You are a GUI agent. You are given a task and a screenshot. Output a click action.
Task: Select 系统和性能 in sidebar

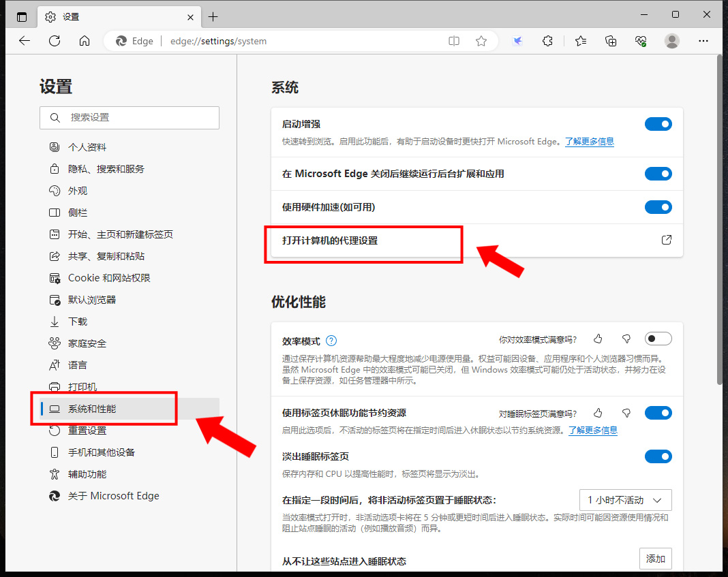129,409
